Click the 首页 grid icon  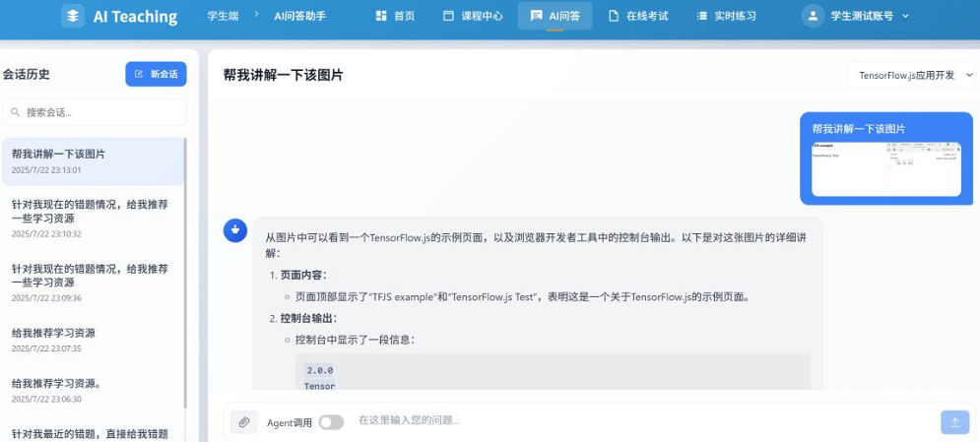pyautogui.click(x=380, y=16)
